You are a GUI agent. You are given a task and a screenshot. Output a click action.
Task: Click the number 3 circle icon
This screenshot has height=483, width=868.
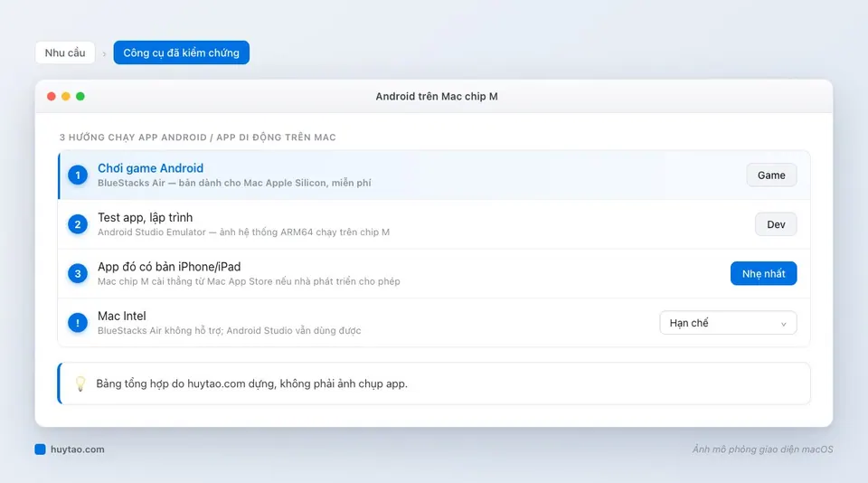click(x=78, y=274)
